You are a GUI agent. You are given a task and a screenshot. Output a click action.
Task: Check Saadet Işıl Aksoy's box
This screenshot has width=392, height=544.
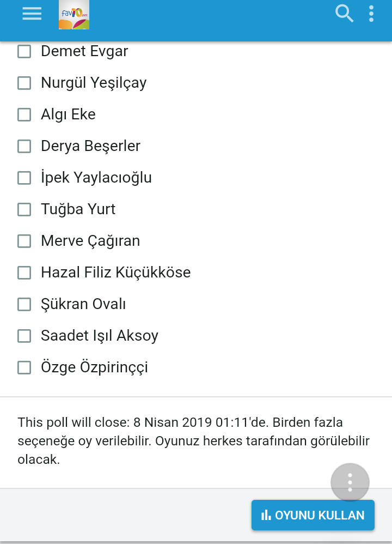pyautogui.click(x=24, y=336)
